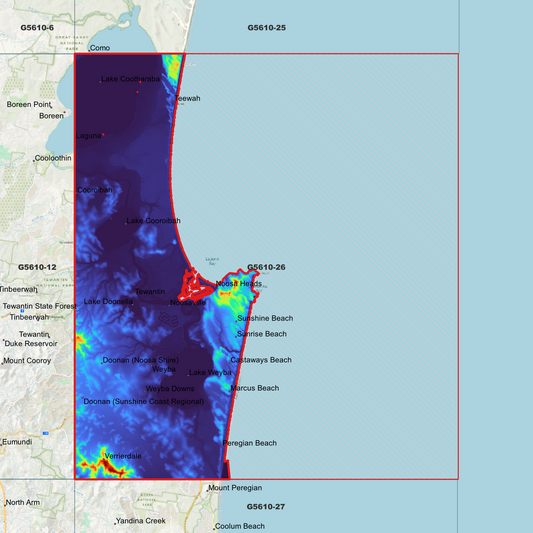
Task: Click the Lake Weyba label
Action: pos(210,373)
